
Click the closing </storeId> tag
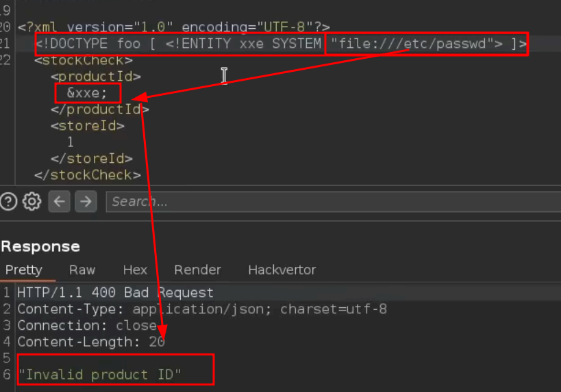[x=92, y=159]
